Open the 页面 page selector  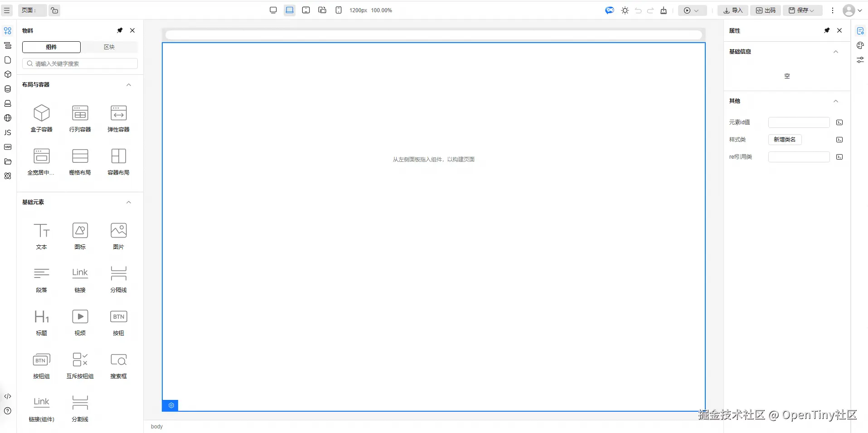coord(32,10)
